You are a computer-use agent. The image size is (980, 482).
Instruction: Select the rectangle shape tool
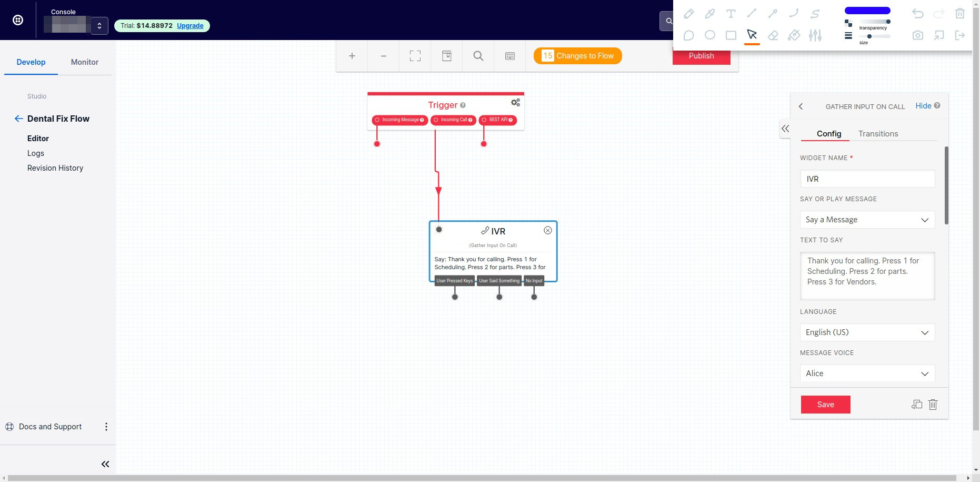(x=731, y=35)
